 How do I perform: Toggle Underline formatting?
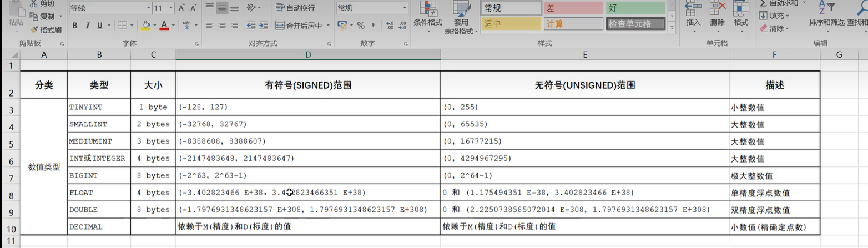pyautogui.click(x=100, y=26)
